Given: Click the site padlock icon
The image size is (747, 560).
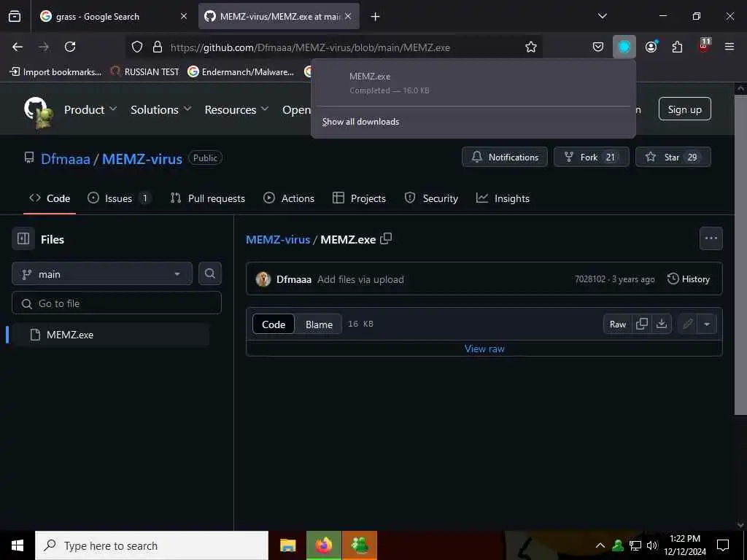Looking at the screenshot, I should [158, 47].
